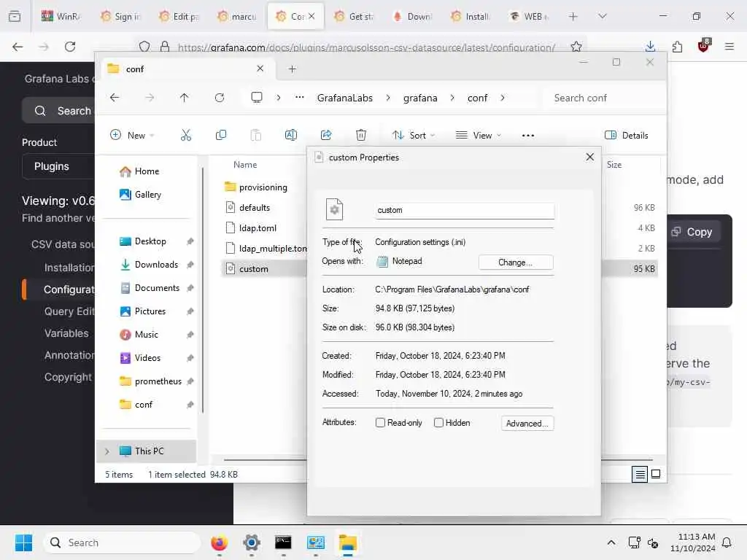
Task: Click the Delete trash icon in Explorer
Action: pos(361,135)
